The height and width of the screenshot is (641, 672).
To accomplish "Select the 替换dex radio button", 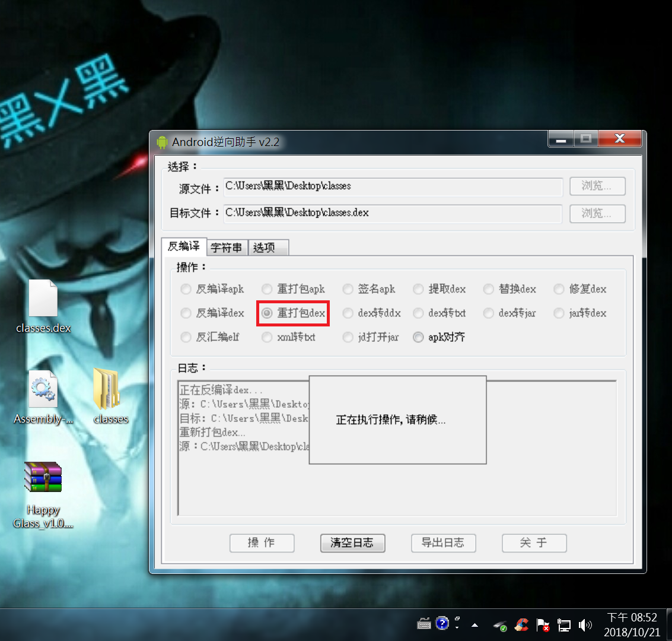I will (509, 289).
